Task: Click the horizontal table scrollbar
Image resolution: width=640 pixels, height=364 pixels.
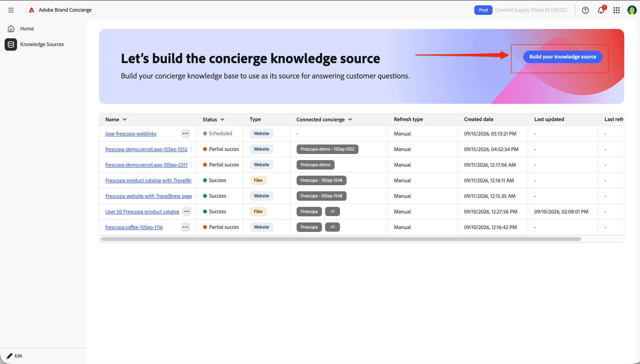Action: 341,239
